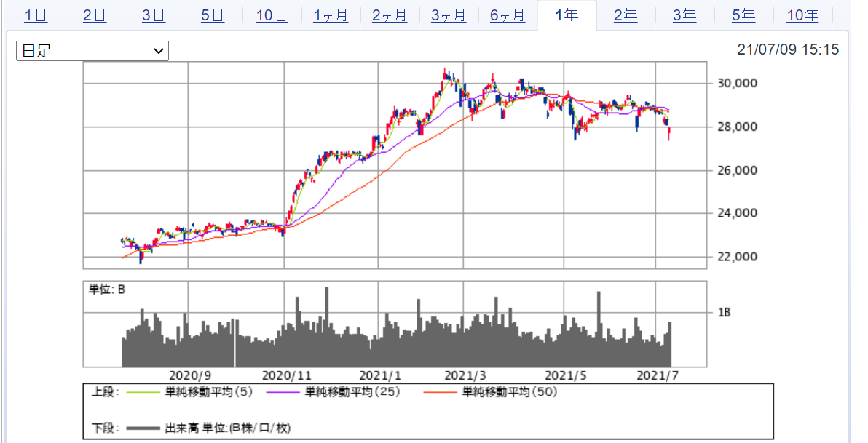This screenshot has width=868, height=443.
Task: Click the 単純移動平均(5) legend entry
Action: pyautogui.click(x=190, y=392)
